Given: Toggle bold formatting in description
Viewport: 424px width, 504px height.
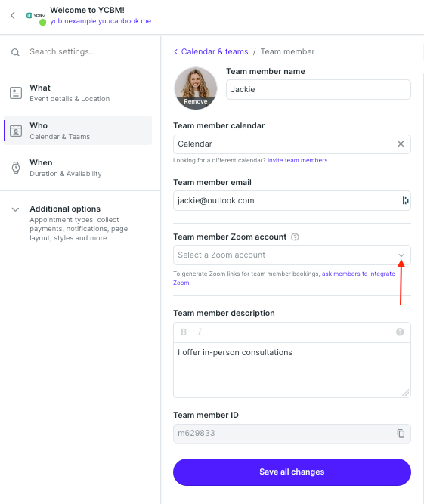Looking at the screenshot, I should [x=184, y=332].
